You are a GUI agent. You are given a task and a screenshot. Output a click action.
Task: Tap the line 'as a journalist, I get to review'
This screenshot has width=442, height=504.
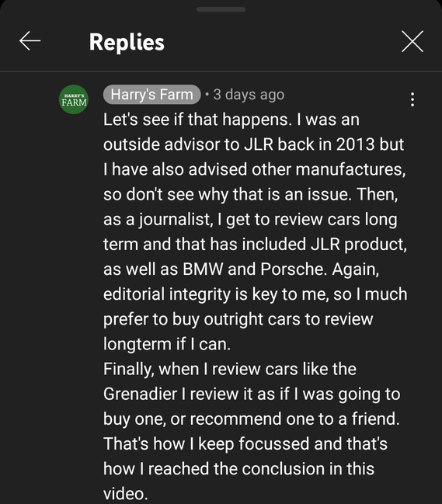click(250, 220)
